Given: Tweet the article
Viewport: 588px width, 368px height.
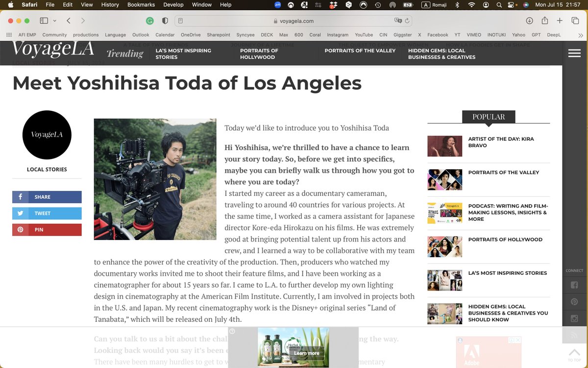Looking at the screenshot, I should 47,213.
